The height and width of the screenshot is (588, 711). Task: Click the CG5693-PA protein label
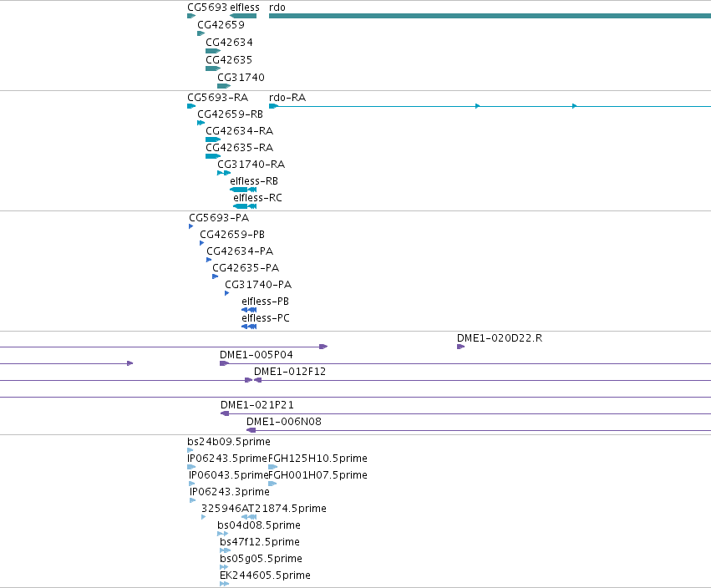(219, 218)
